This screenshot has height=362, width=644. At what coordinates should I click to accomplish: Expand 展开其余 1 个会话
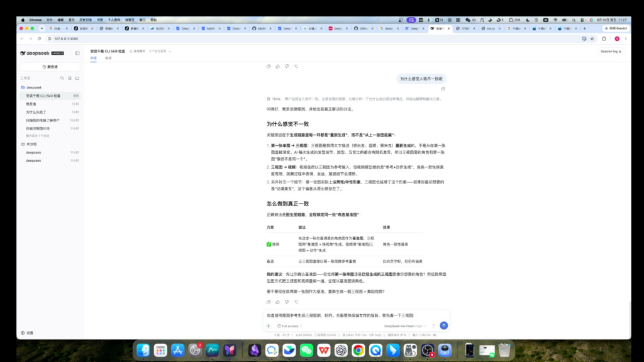pos(37,136)
